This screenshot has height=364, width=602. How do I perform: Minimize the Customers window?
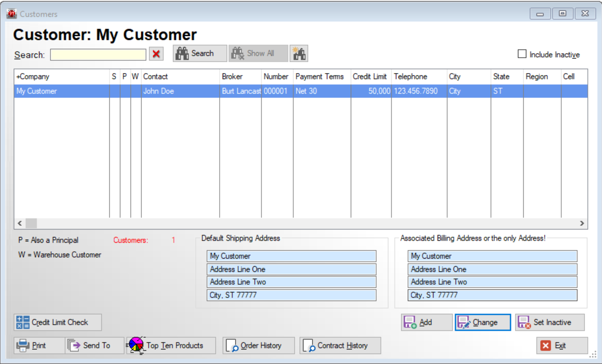(540, 14)
